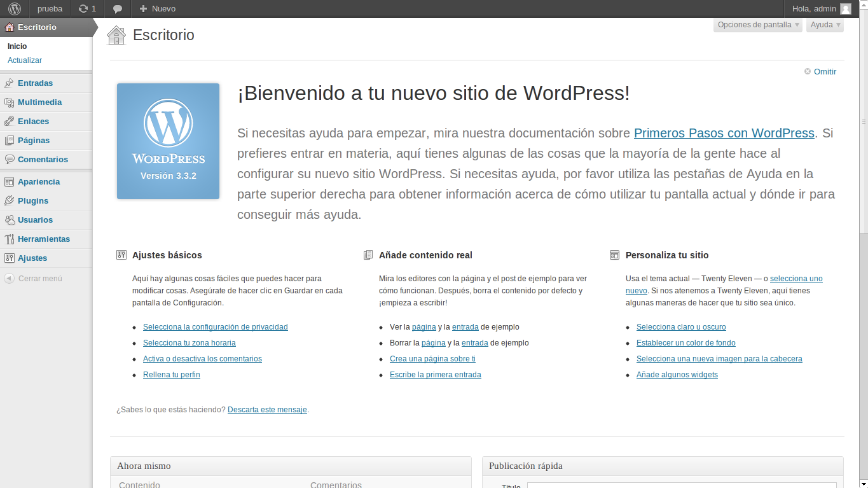Click the Ahora mismo widget header

tap(291, 466)
